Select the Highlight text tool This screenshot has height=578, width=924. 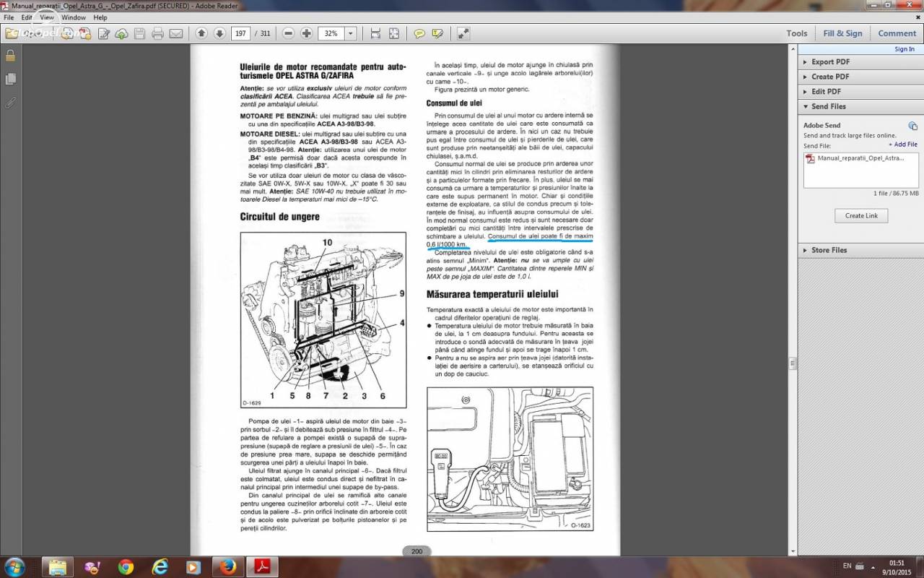[x=437, y=33]
